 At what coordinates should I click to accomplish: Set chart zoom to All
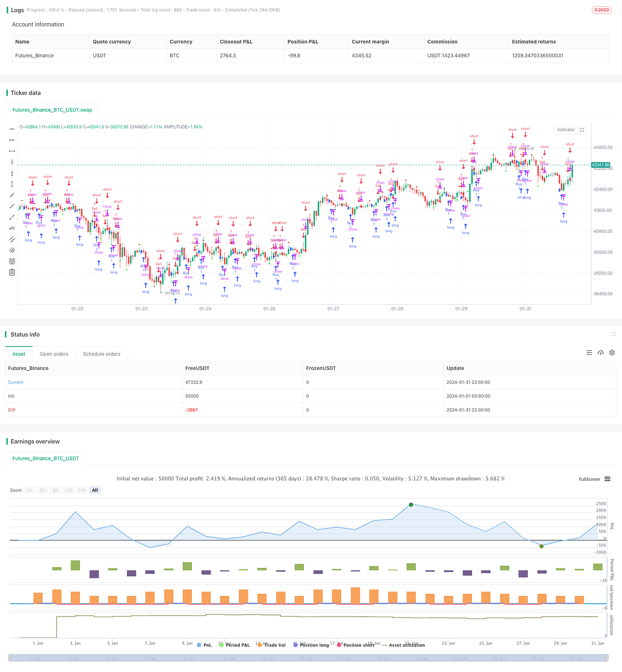tap(95, 490)
